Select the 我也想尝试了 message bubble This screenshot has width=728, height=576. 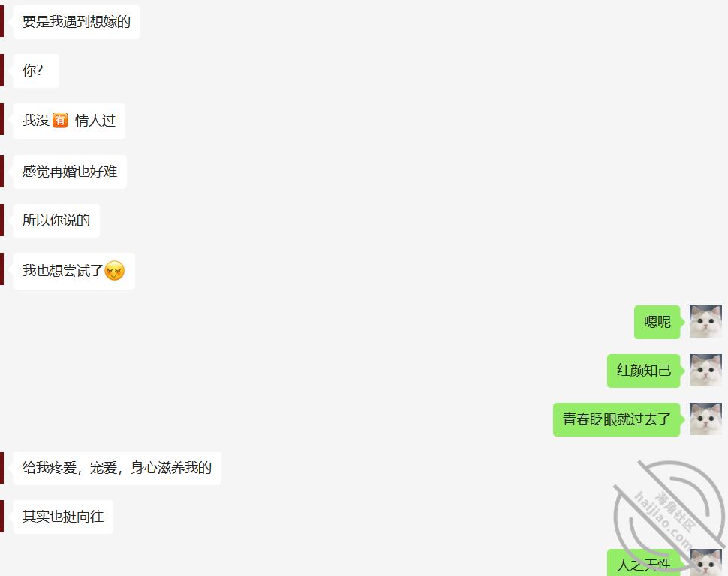[74, 271]
